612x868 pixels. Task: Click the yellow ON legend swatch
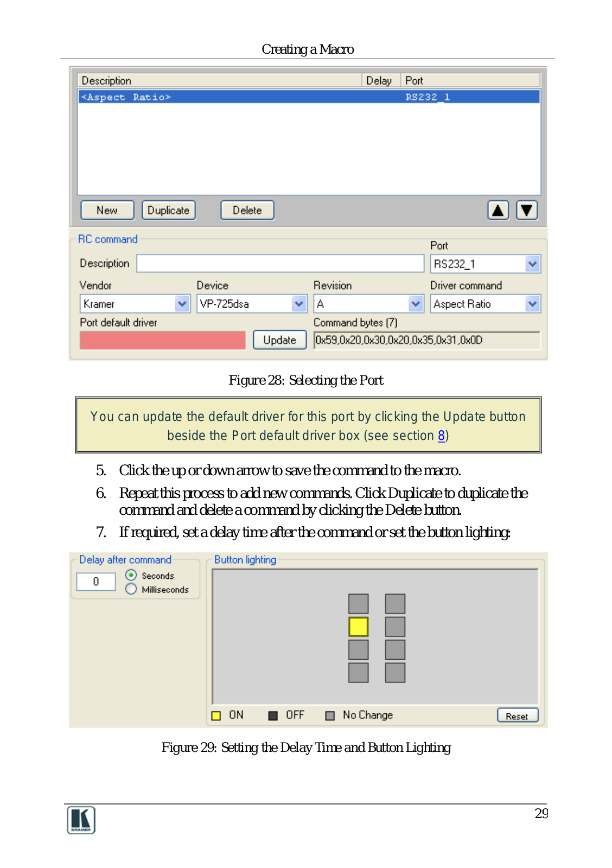[216, 716]
